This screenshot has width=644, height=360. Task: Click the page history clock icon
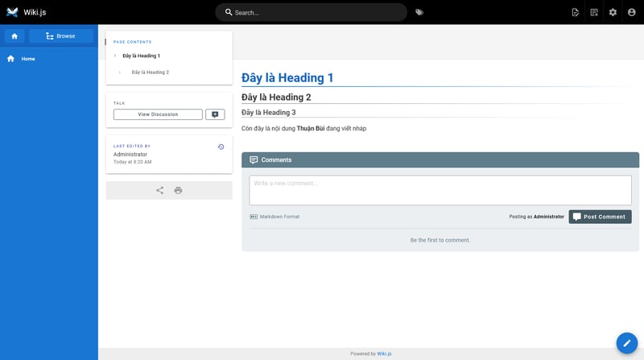[221, 147]
